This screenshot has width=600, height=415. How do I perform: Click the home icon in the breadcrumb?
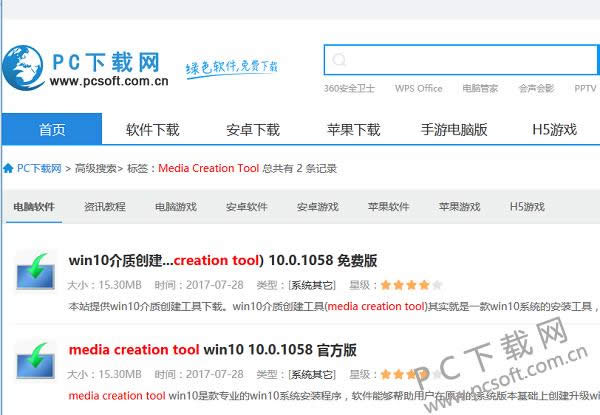(8, 168)
